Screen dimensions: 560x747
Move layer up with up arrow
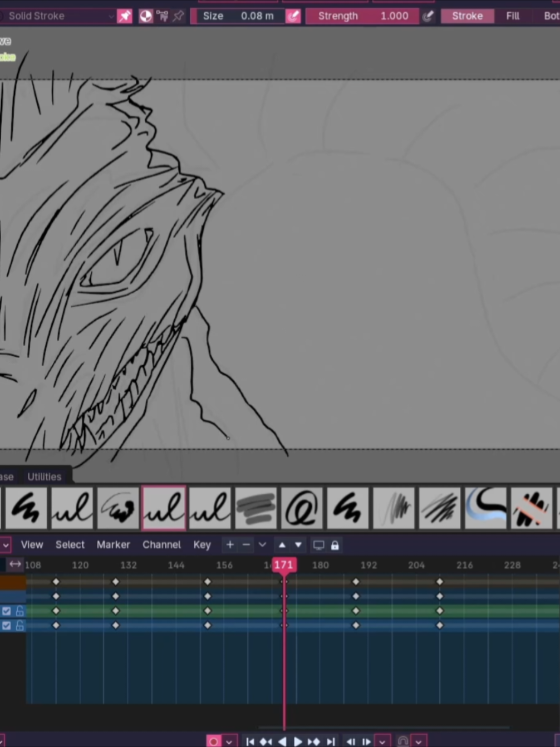[x=282, y=545]
